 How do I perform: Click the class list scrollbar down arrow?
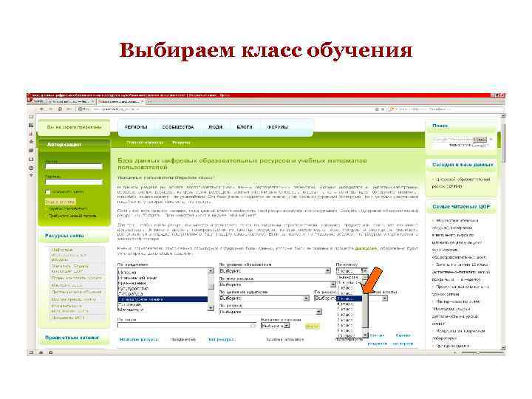point(365,335)
